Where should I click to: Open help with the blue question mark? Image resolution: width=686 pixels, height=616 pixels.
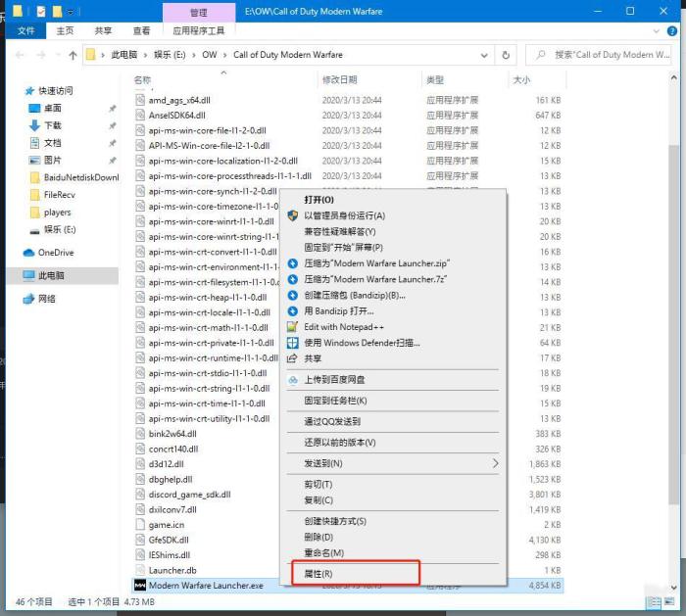[x=672, y=31]
